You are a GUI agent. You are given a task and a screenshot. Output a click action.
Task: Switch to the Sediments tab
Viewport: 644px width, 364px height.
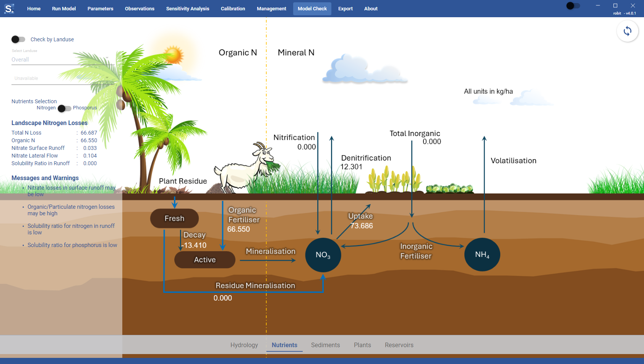[325, 345]
